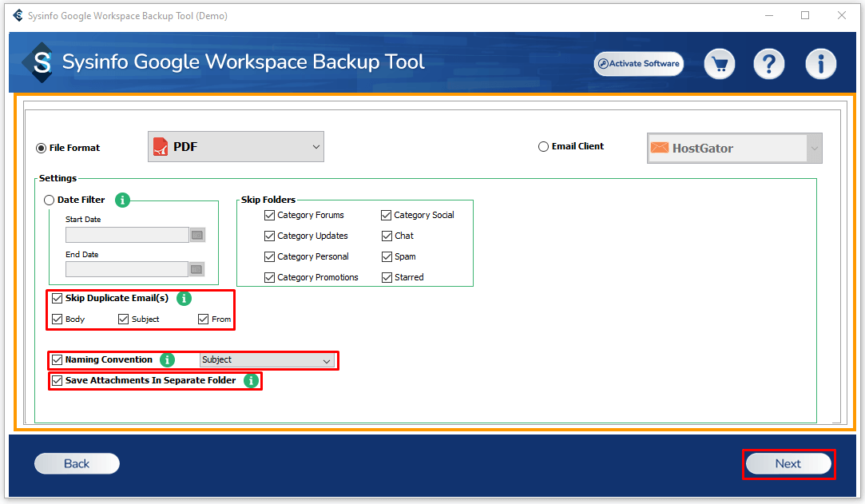The width and height of the screenshot is (865, 504).
Task: Enable the Date Filter radio option
Action: (50, 200)
